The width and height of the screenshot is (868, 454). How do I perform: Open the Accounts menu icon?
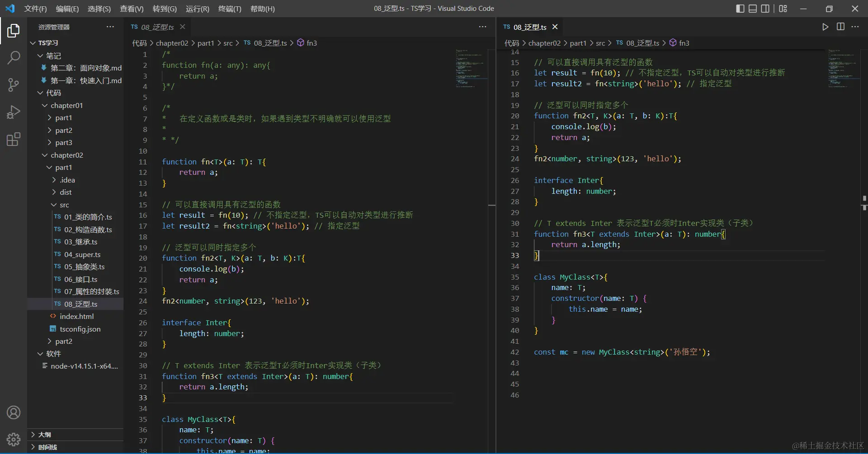(x=14, y=412)
